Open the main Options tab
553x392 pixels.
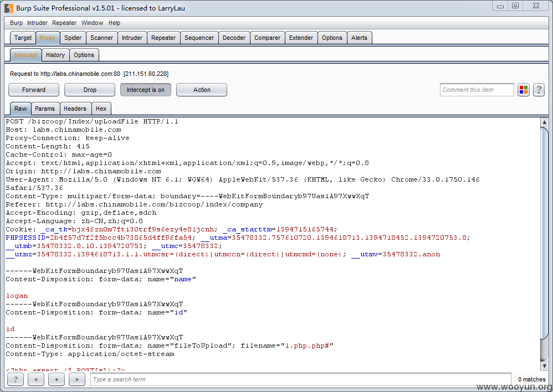(332, 38)
